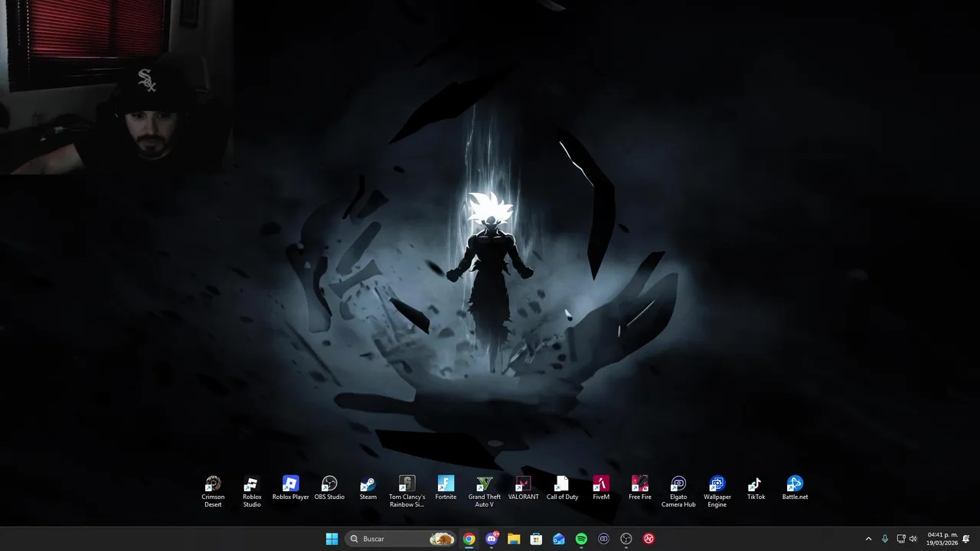980x551 pixels.
Task: Click the Fortnite desktop icon
Action: click(446, 487)
